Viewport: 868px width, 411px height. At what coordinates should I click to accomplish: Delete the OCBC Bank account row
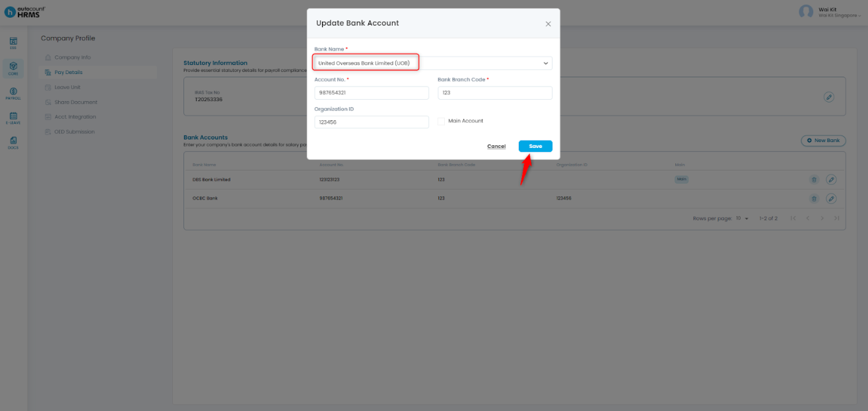(x=814, y=198)
